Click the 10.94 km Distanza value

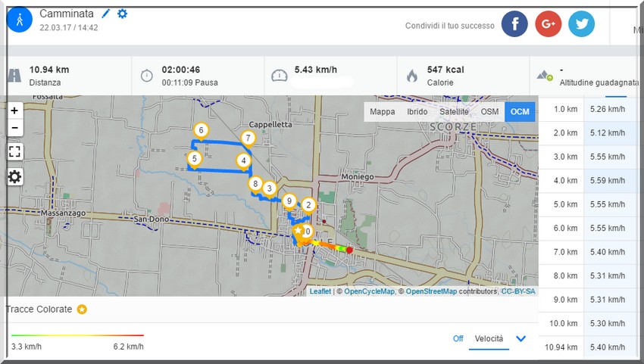coord(49,70)
